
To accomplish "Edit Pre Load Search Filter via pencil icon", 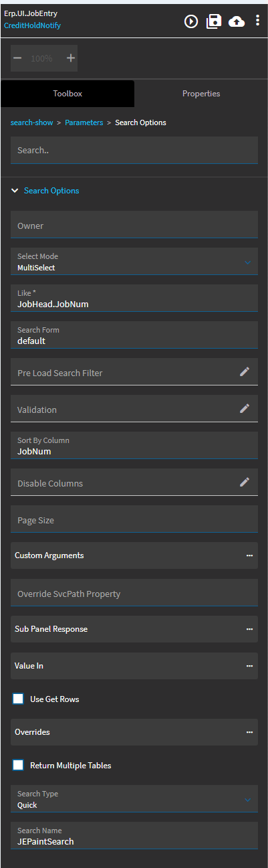I will [x=245, y=371].
